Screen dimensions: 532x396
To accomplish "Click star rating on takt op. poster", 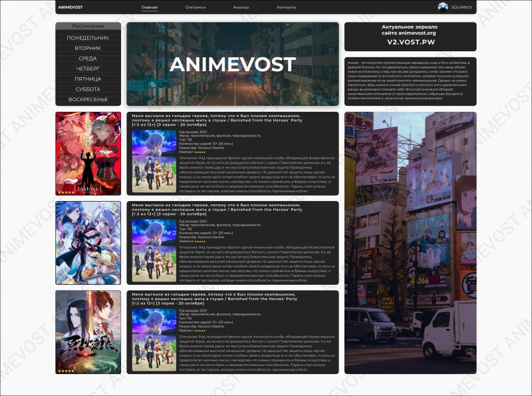I will 66,192.
